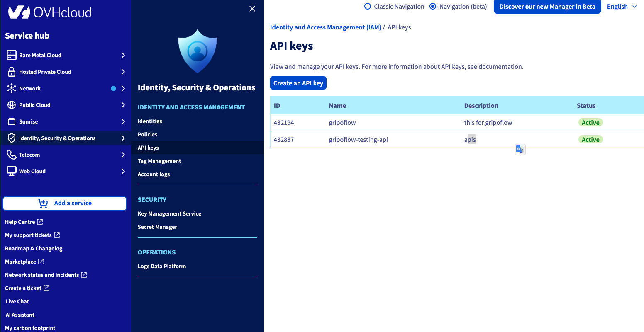Click the Network nodes icon
This screenshot has height=332, width=644.
pyautogui.click(x=12, y=88)
